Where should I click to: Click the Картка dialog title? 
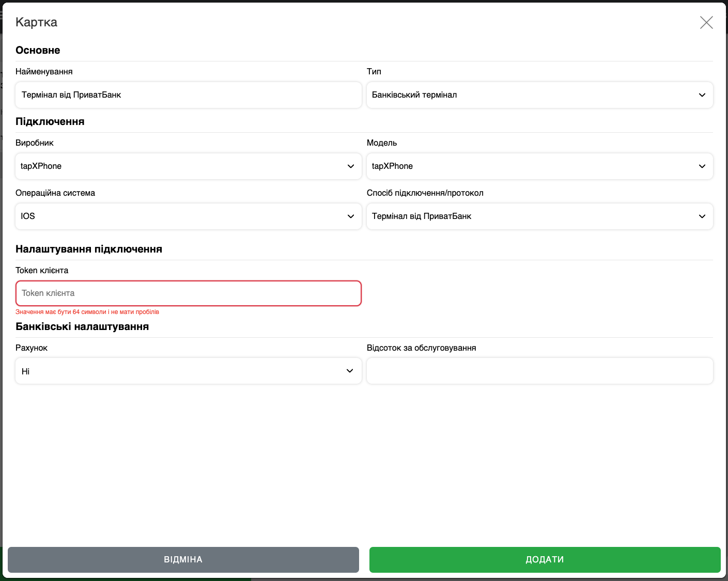(x=36, y=22)
